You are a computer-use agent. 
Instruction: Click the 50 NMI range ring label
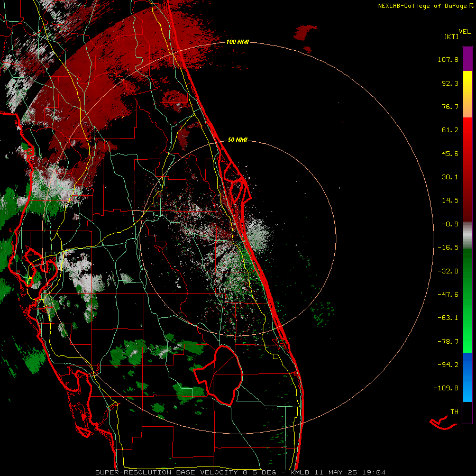click(237, 140)
